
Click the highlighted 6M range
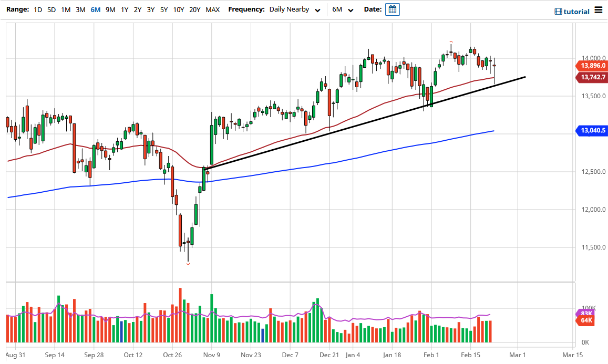(x=95, y=9)
